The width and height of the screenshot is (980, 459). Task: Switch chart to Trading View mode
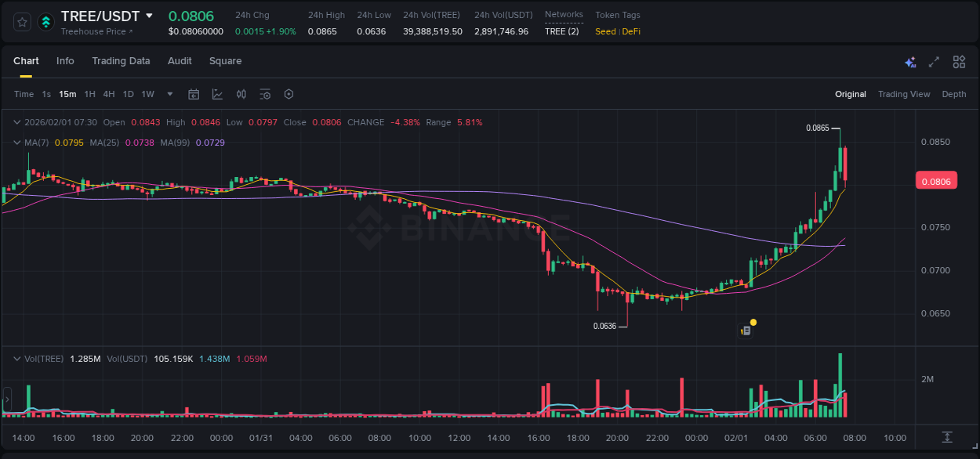904,94
